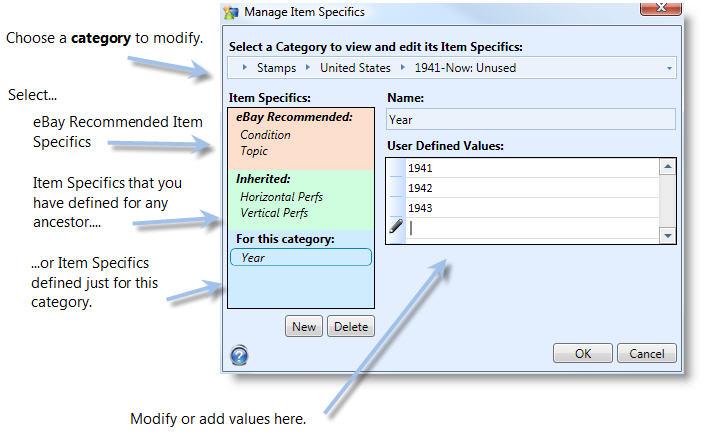Click the Name input field containing Year
Image resolution: width=710 pixels, height=438 pixels.
click(531, 120)
